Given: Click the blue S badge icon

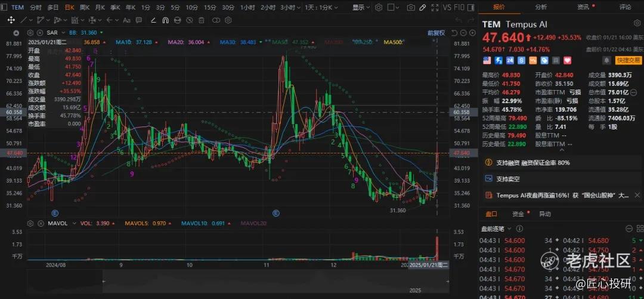Looking at the screenshot, I should [x=521, y=60].
